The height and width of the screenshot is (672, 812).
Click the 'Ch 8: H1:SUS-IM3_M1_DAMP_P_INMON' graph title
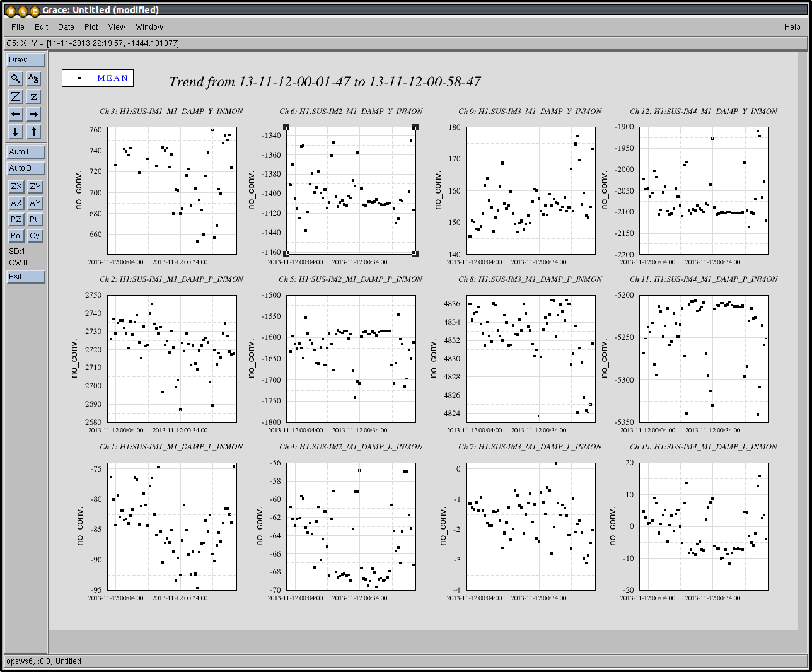click(530, 279)
